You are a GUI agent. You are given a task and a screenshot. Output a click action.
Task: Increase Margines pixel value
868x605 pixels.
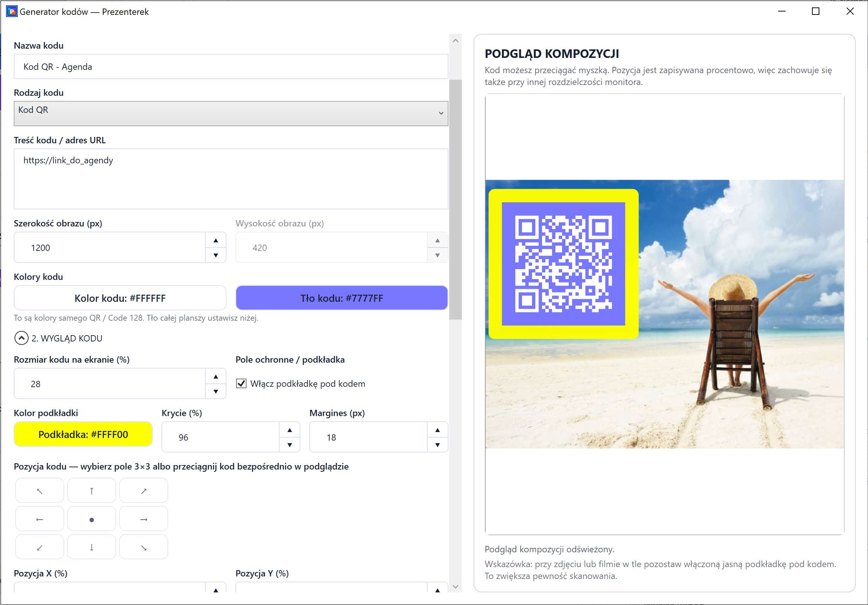pos(437,430)
